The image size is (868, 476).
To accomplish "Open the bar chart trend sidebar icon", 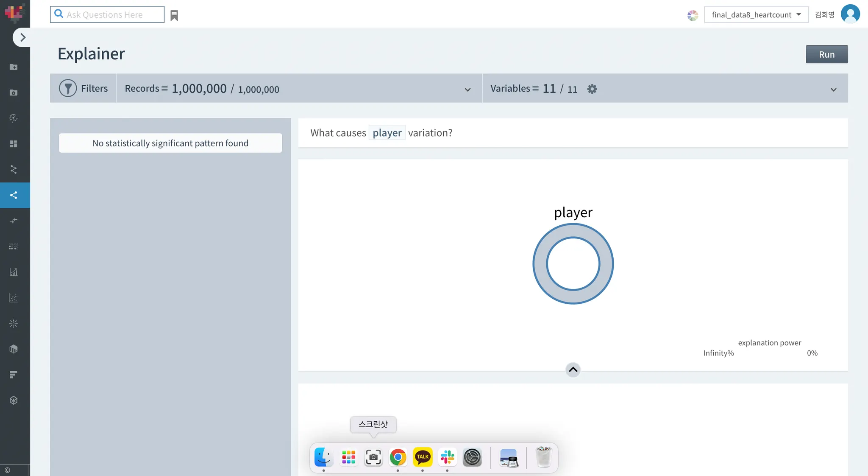I will [14, 272].
